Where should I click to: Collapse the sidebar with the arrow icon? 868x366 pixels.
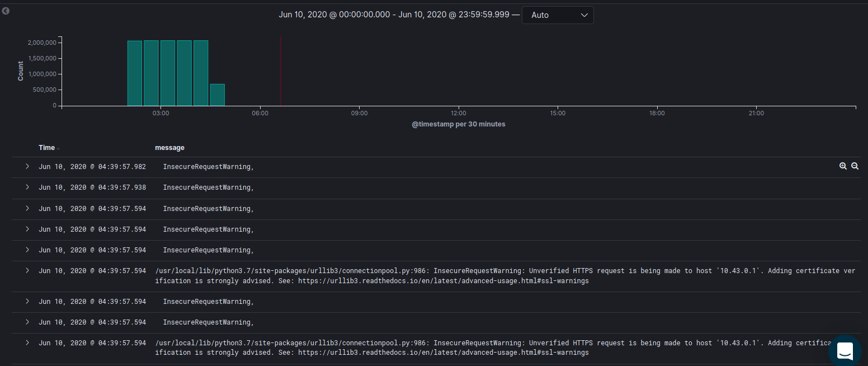pyautogui.click(x=6, y=11)
